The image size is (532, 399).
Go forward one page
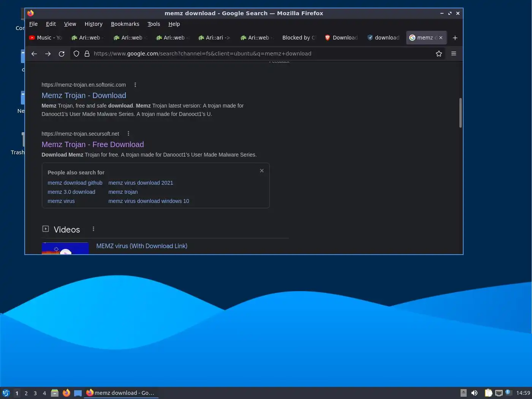48,54
